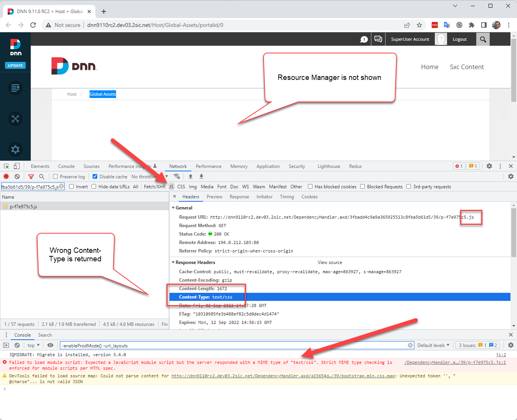Switch to the Timing tab

click(x=287, y=196)
